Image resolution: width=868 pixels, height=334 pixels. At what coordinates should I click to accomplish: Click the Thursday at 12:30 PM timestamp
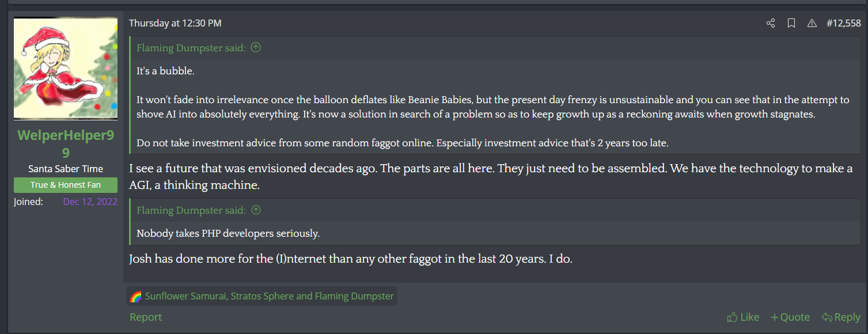pyautogui.click(x=174, y=22)
